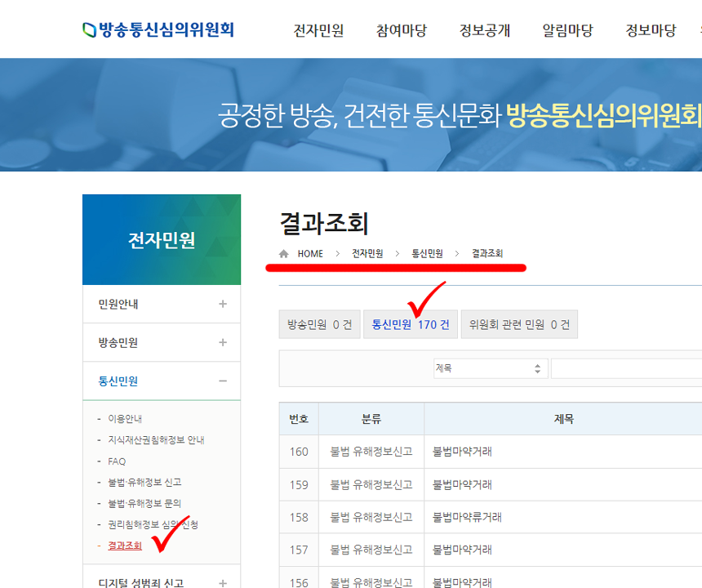702x588 pixels.
Task: Open 불법마약류거래 entry number 158
Action: 467,517
